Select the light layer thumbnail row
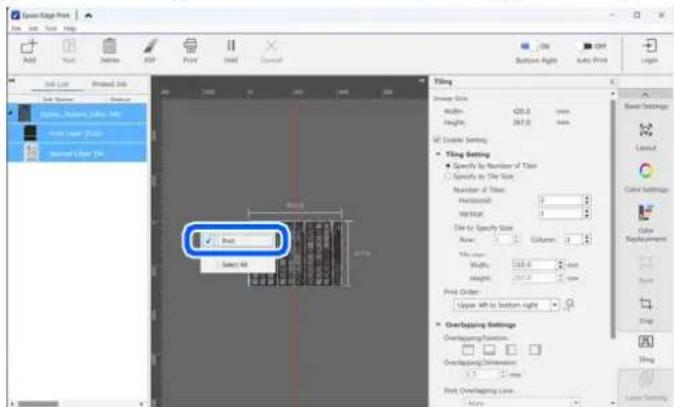The width and height of the screenshot is (674, 407). click(77, 153)
